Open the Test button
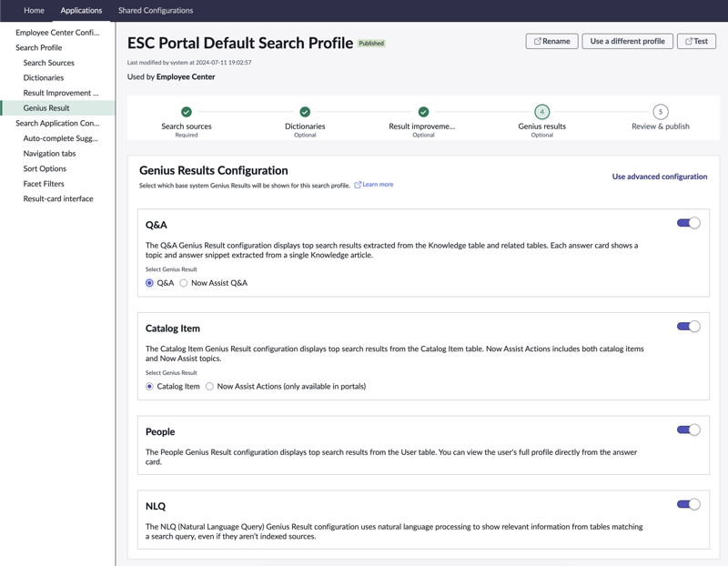The width and height of the screenshot is (728, 566). point(696,41)
